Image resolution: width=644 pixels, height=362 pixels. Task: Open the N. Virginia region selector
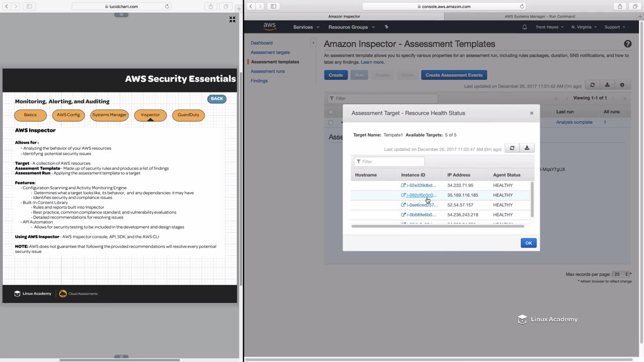(584, 27)
